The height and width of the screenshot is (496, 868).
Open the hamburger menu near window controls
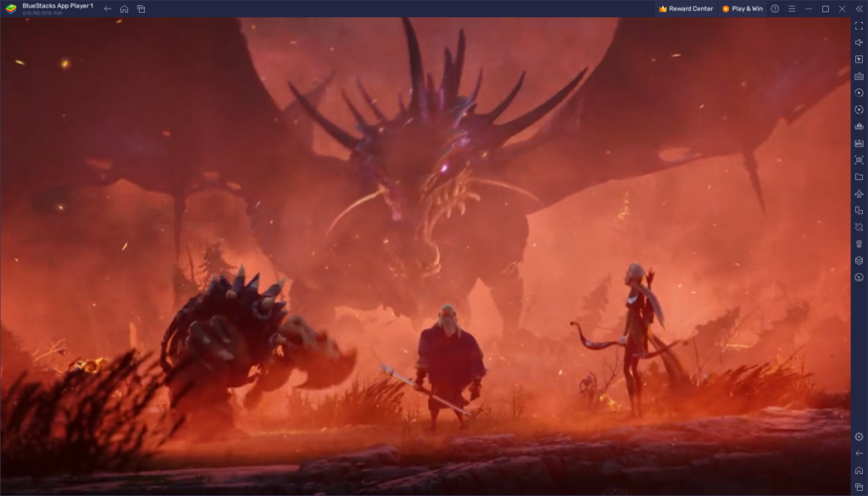coord(793,8)
